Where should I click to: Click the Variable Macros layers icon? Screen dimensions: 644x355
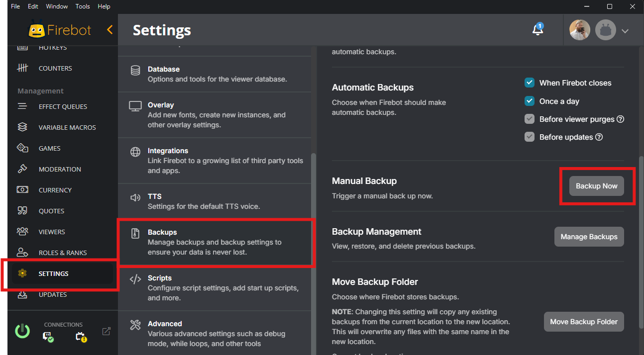[x=22, y=127]
